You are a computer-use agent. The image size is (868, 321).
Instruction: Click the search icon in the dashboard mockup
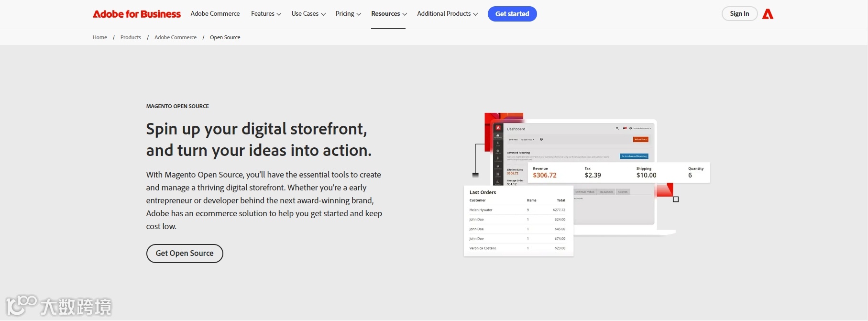pos(617,128)
